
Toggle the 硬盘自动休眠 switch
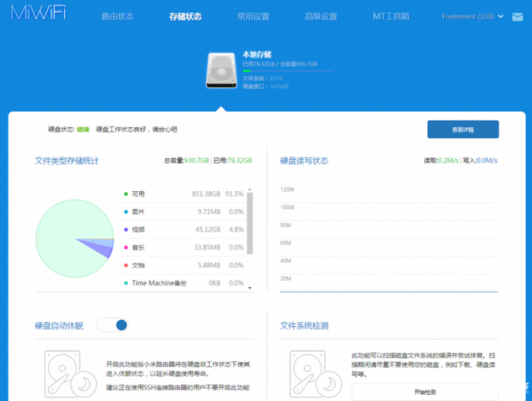pyautogui.click(x=112, y=326)
